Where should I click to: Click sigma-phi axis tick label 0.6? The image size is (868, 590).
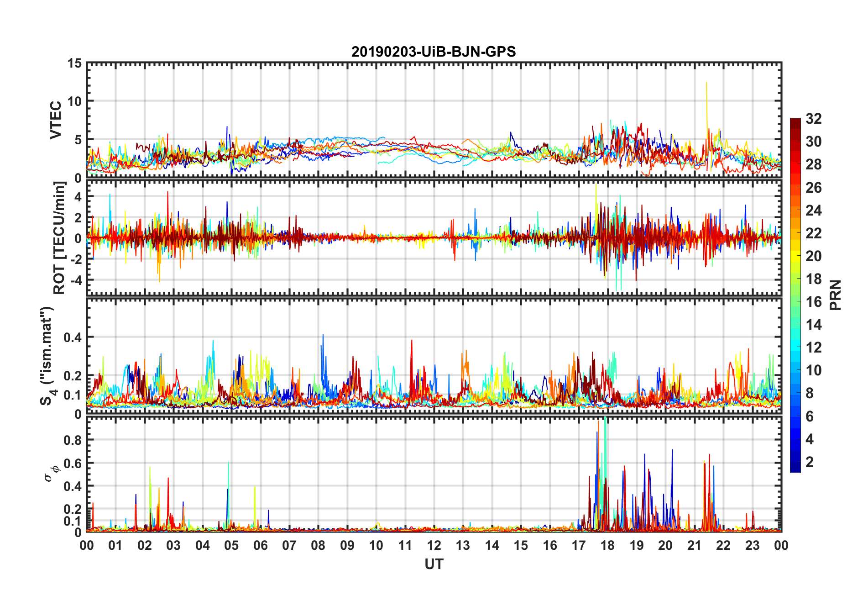pos(73,463)
